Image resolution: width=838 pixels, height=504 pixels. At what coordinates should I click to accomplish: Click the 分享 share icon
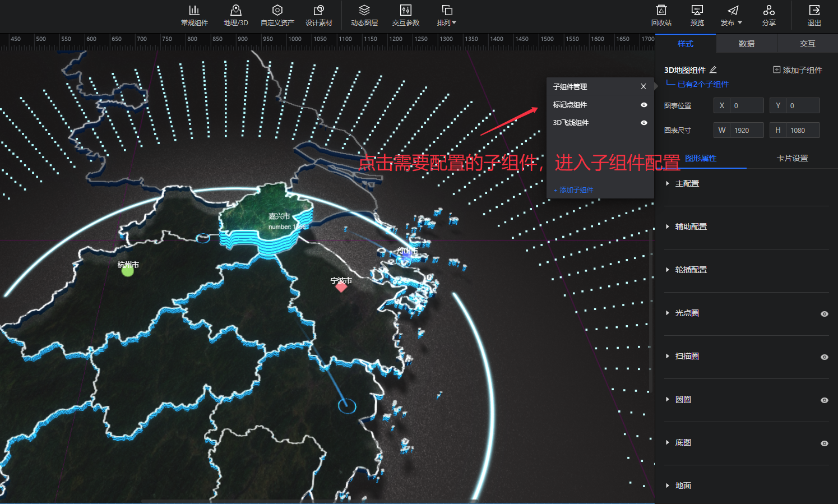pos(768,11)
